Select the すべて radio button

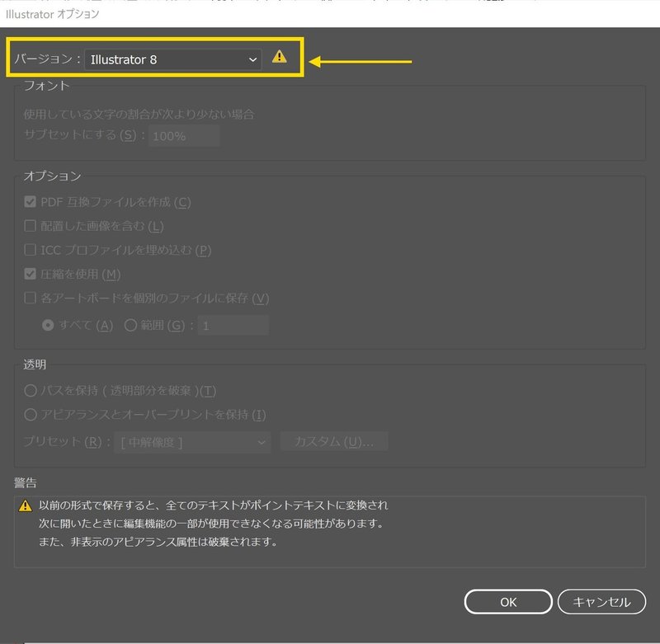point(48,325)
